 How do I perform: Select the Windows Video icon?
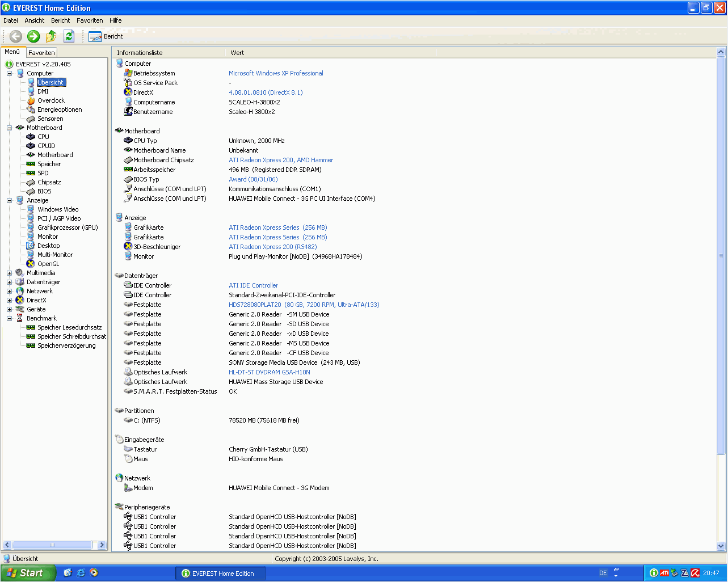tap(31, 209)
